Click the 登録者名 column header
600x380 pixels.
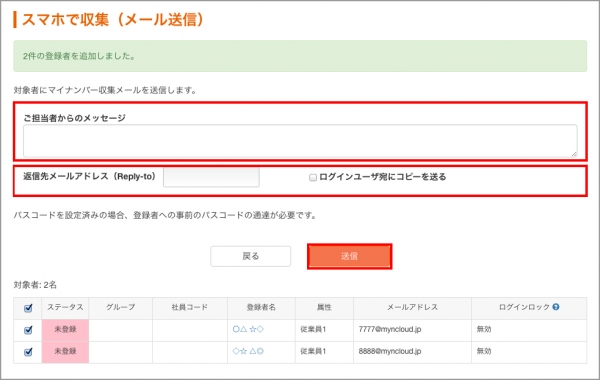[x=261, y=307]
